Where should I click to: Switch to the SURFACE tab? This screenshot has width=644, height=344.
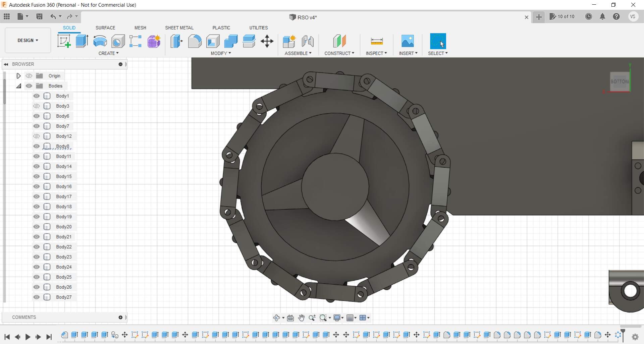pos(105,28)
